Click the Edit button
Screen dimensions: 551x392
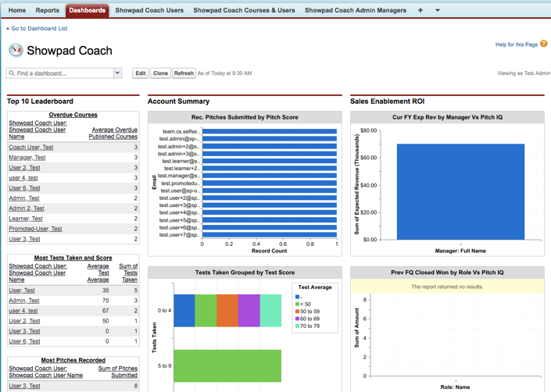coord(141,73)
